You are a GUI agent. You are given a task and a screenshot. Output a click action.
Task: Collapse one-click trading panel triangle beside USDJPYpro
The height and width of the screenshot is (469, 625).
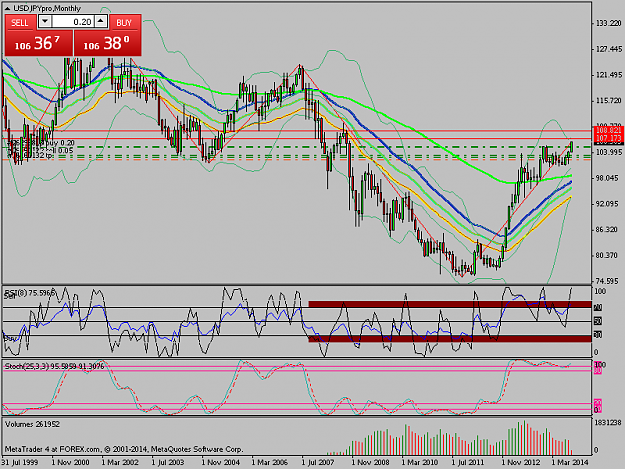coord(7,8)
